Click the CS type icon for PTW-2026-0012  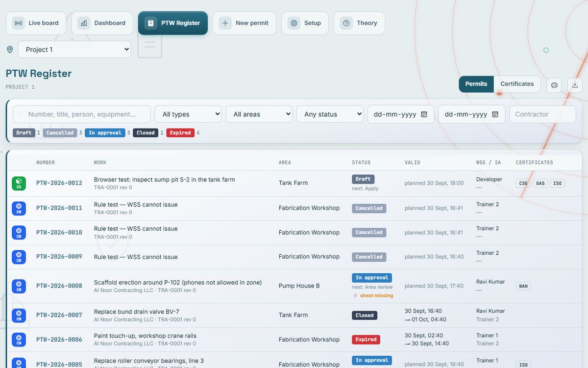[x=19, y=184]
